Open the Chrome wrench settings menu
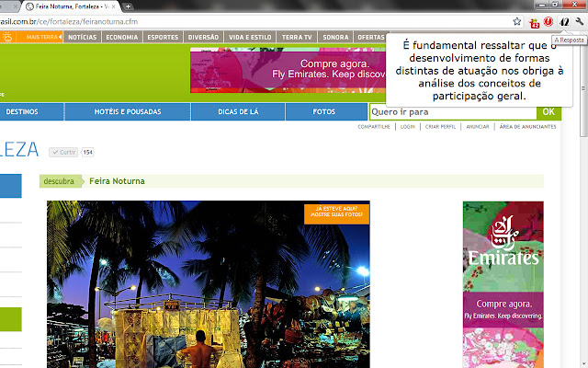The image size is (588, 368). (x=578, y=20)
